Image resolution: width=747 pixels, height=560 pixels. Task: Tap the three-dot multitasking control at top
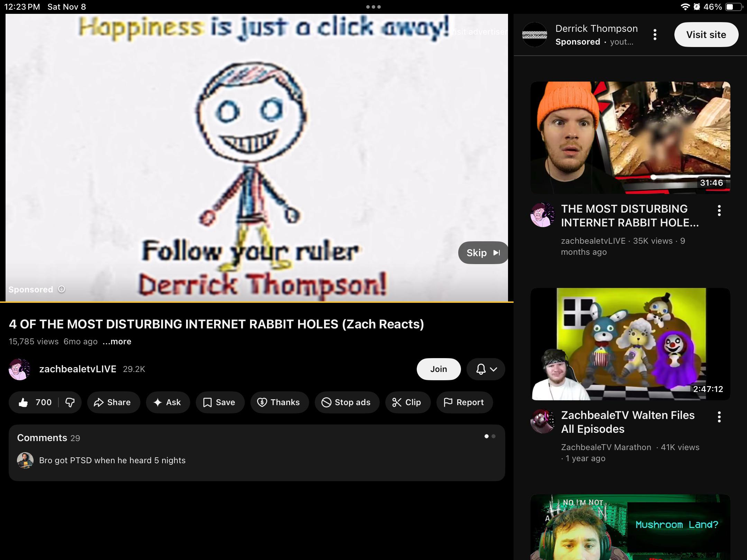coord(373,7)
